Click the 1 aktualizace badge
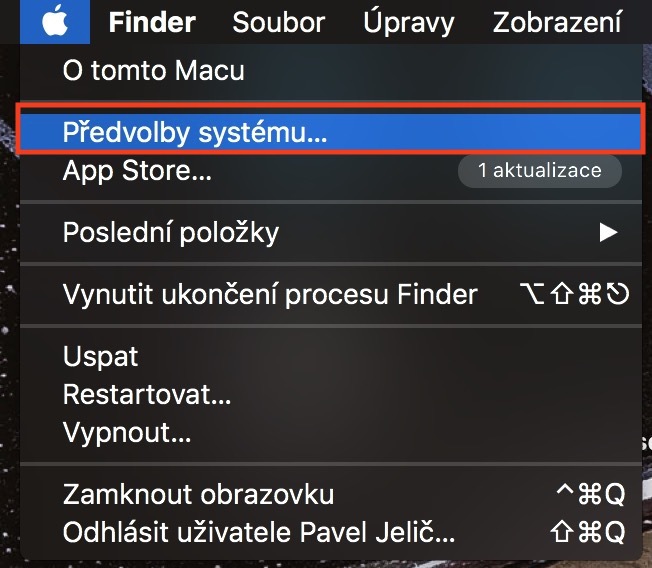 [x=539, y=171]
